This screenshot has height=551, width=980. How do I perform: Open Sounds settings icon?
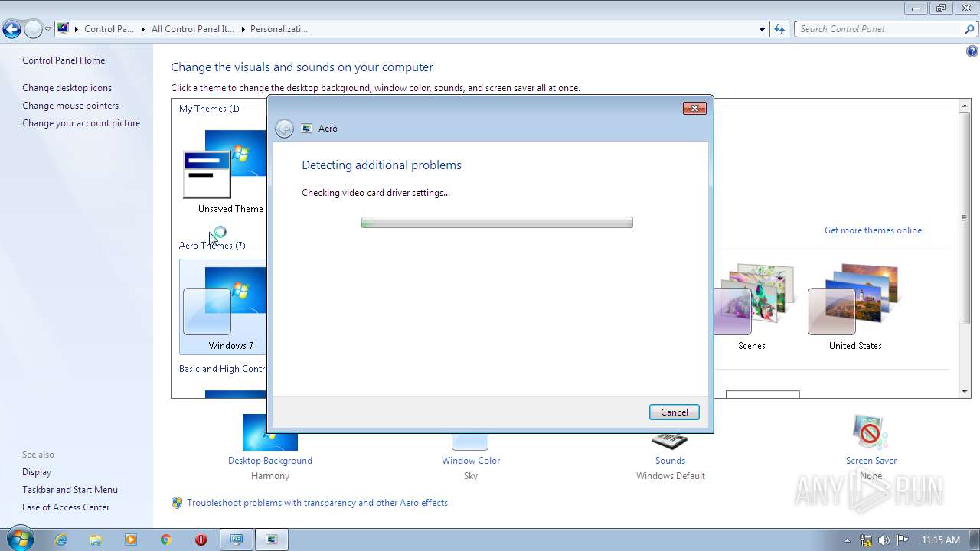[669, 440]
